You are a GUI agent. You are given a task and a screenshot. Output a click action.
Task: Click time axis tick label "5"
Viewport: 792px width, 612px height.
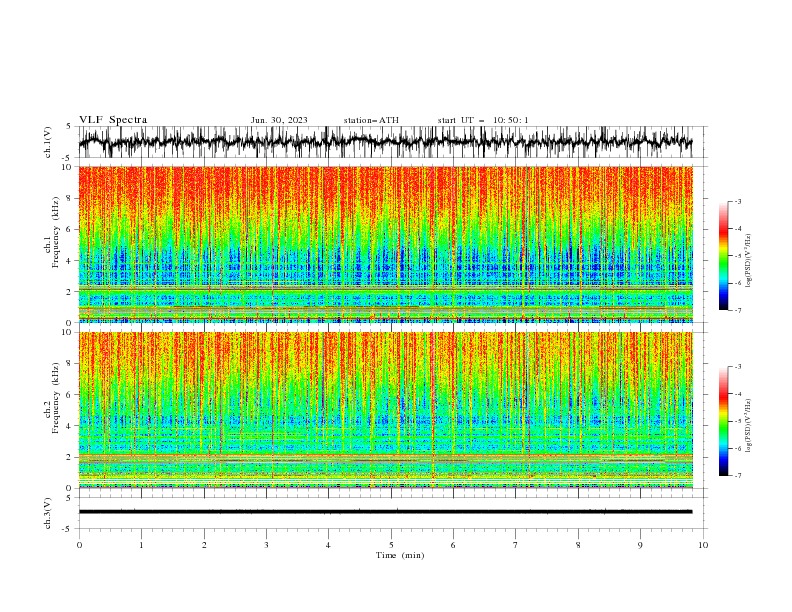click(391, 545)
